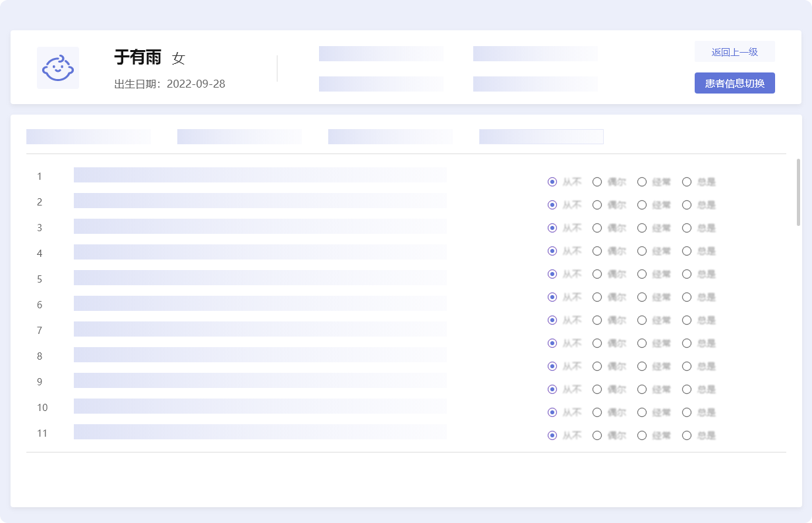Screen dimensions: 812x523
Task: Choose 总是 for question 11
Action: (x=687, y=435)
